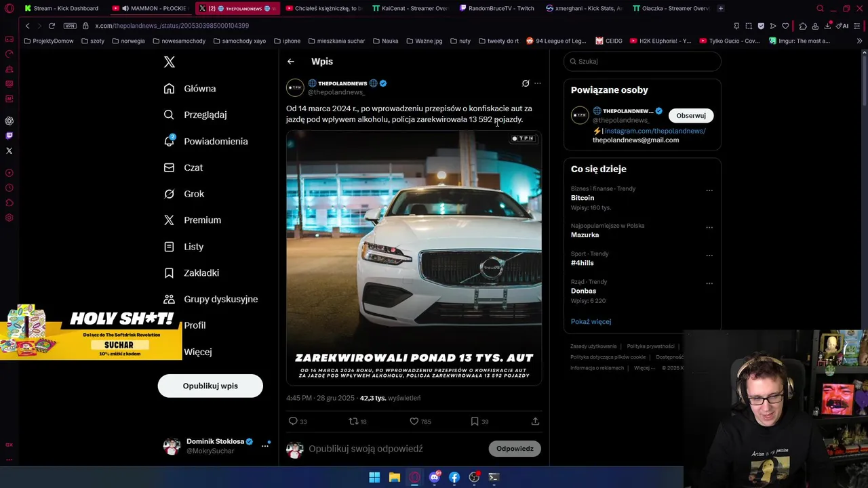
Task: Open Twitch in Opera sidebar
Action: 9,136
